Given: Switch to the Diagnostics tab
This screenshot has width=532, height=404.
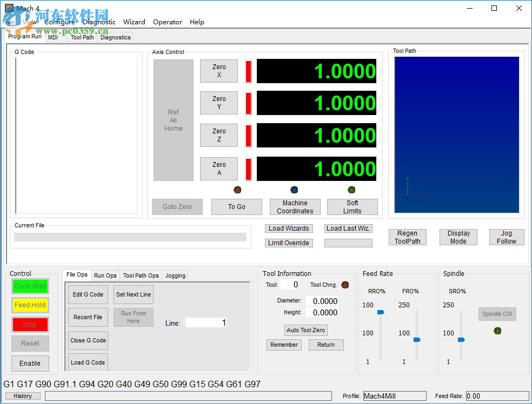Looking at the screenshot, I should click(x=115, y=37).
